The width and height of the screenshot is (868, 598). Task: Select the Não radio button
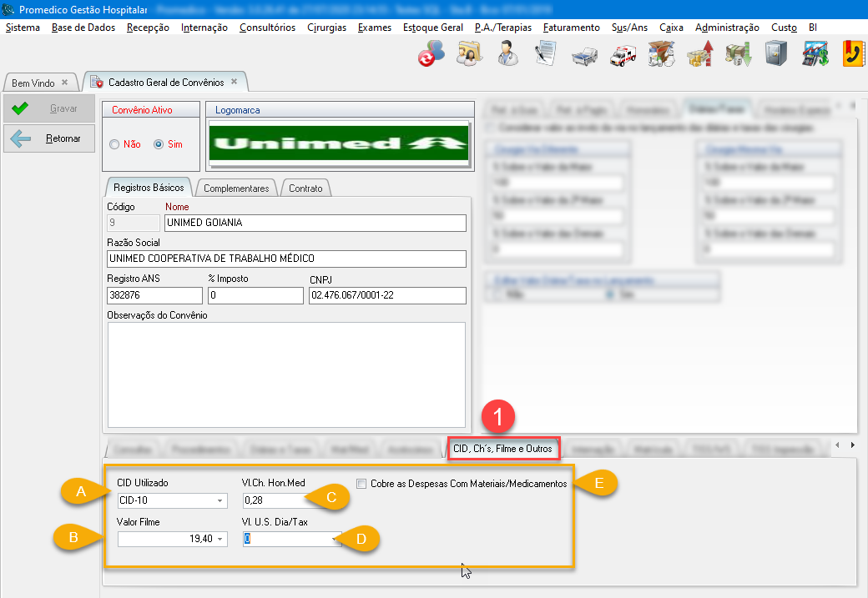point(115,144)
